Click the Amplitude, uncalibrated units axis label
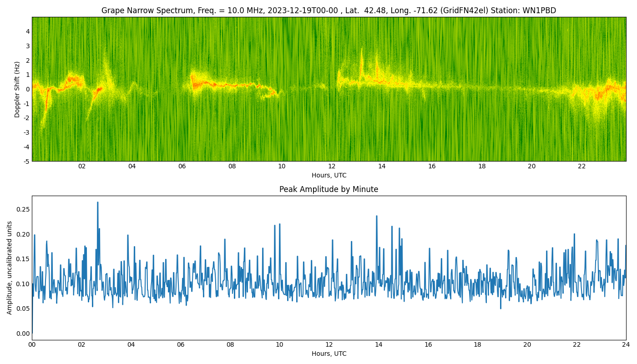Screen dimensions: 637x364 tap(10, 268)
